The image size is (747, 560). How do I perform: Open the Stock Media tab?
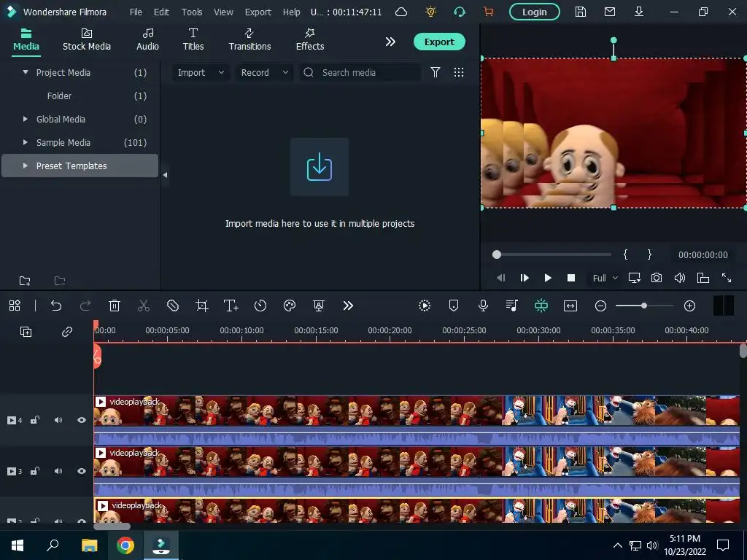(87, 39)
